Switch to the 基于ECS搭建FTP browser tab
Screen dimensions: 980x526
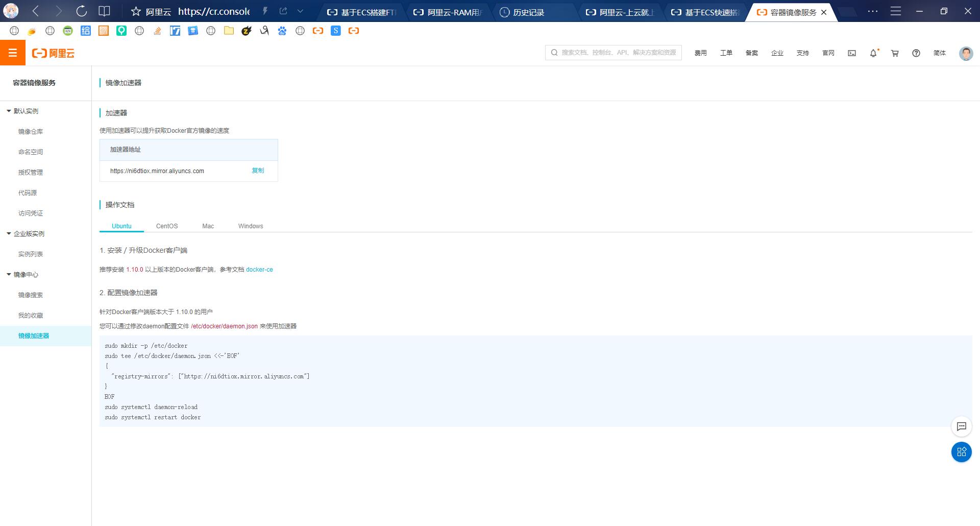tap(362, 12)
